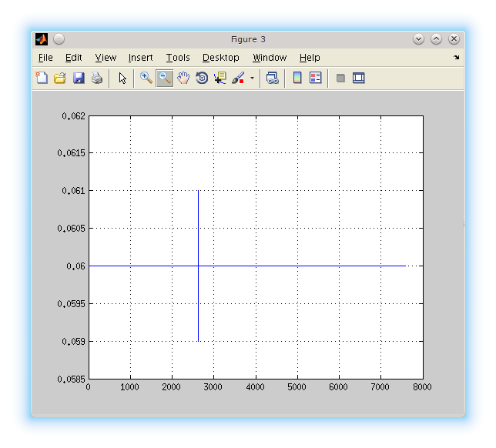Toggle the Insert Legend button
The width and height of the screenshot is (496, 448).
point(316,78)
